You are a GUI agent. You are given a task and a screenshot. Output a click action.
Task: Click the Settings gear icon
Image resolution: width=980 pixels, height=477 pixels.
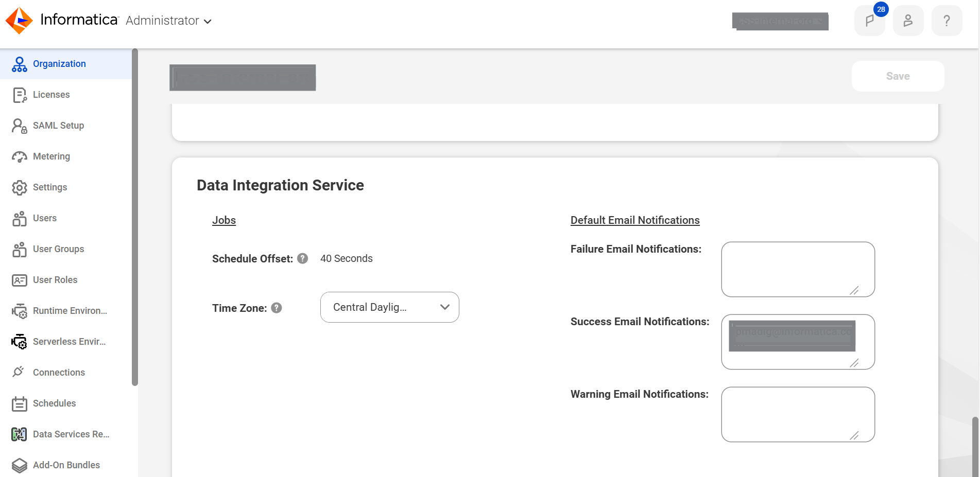tap(20, 188)
